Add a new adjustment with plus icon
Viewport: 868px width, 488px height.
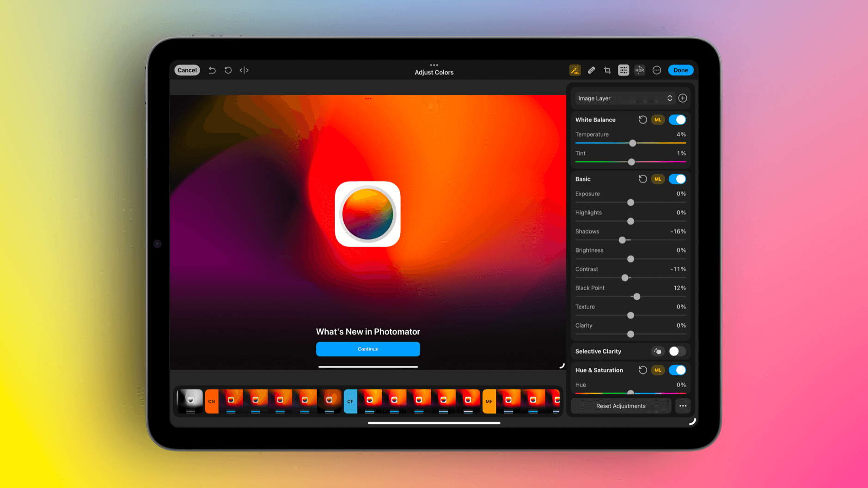coord(683,98)
